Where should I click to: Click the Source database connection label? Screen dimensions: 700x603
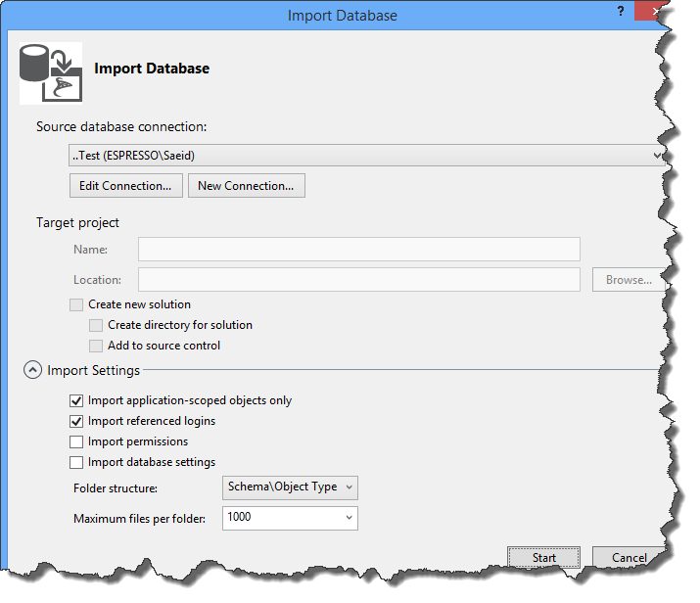121,126
